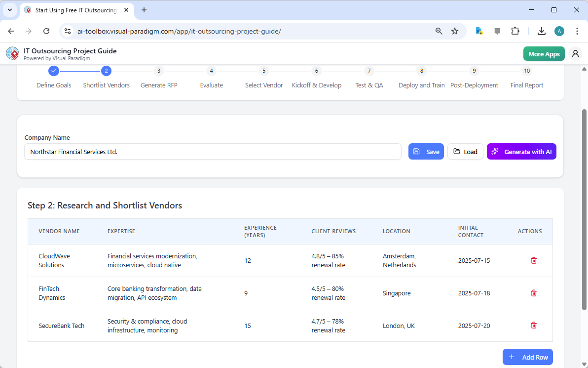Remove FinTech Dynamics via its trash icon
This screenshot has width=588, height=368.
533,293
